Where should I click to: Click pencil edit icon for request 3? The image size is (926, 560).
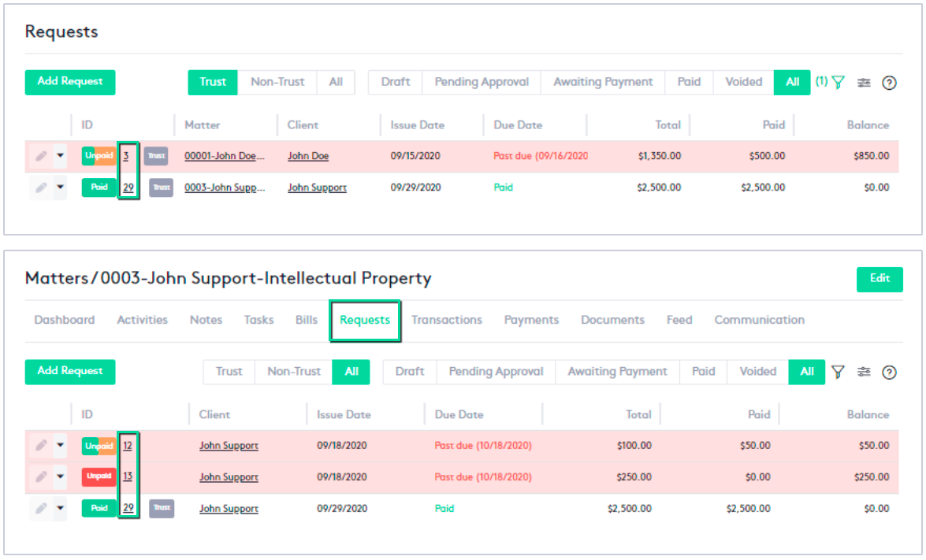[x=41, y=156]
